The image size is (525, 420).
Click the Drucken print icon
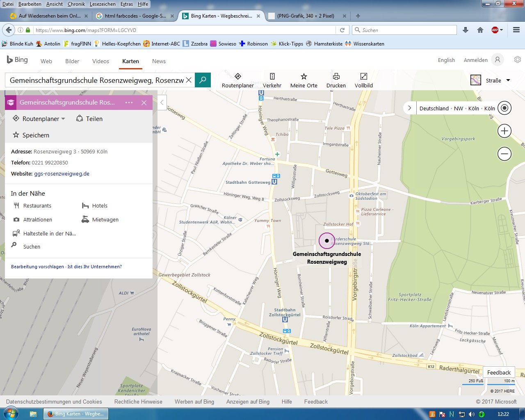(x=336, y=80)
